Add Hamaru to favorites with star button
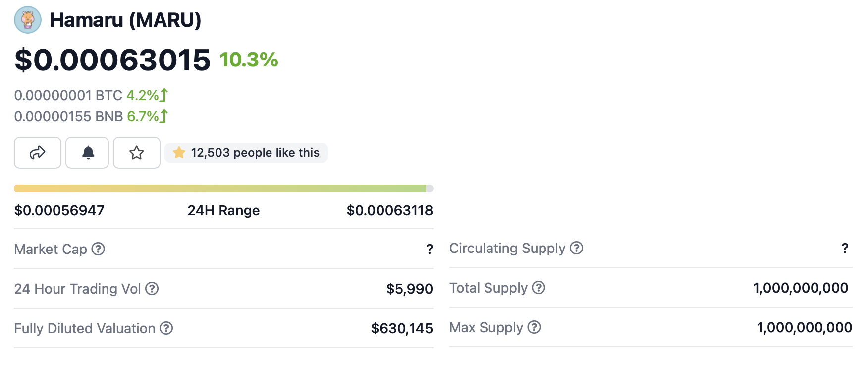The width and height of the screenshot is (868, 376). click(x=137, y=153)
